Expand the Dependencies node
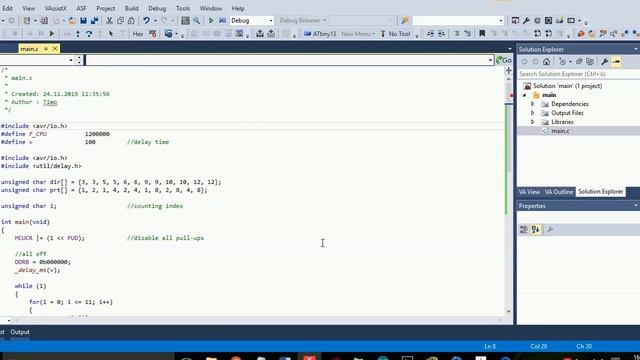640x360 pixels. 532,104
